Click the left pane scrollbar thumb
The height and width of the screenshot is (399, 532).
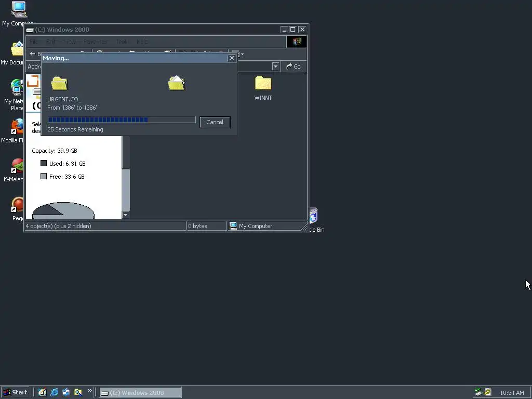tap(126, 189)
